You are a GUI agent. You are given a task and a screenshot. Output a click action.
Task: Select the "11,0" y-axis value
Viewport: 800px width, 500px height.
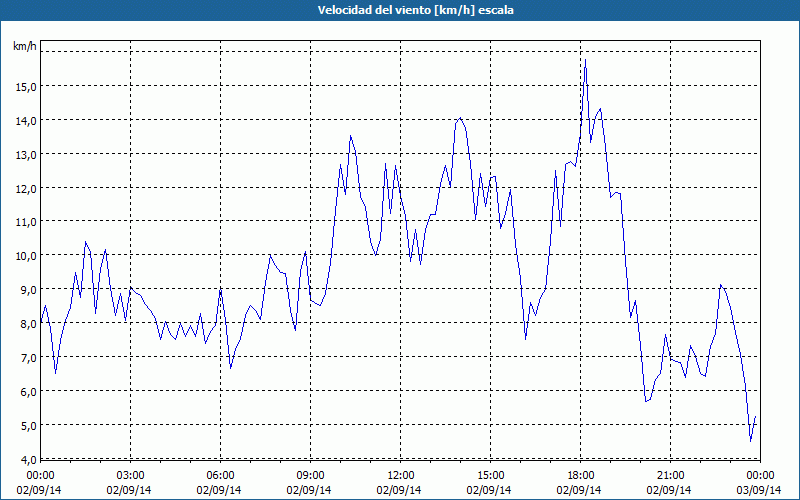(26, 222)
